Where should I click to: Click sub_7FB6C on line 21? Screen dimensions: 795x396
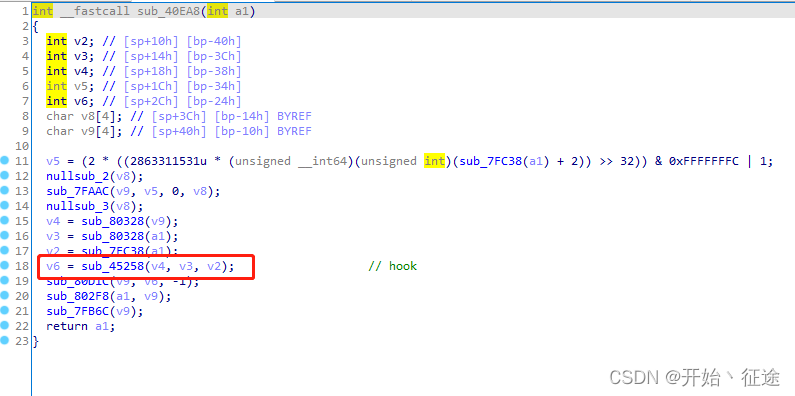click(78, 311)
